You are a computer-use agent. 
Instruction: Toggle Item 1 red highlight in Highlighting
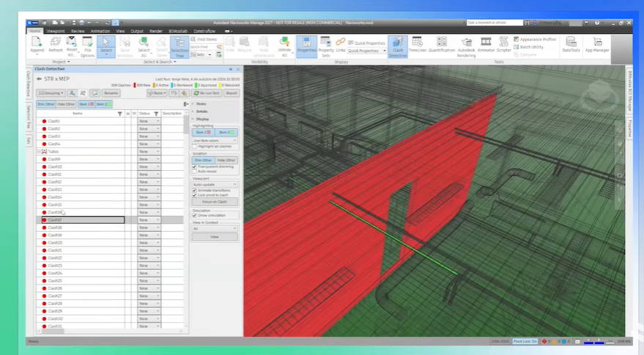(x=203, y=133)
